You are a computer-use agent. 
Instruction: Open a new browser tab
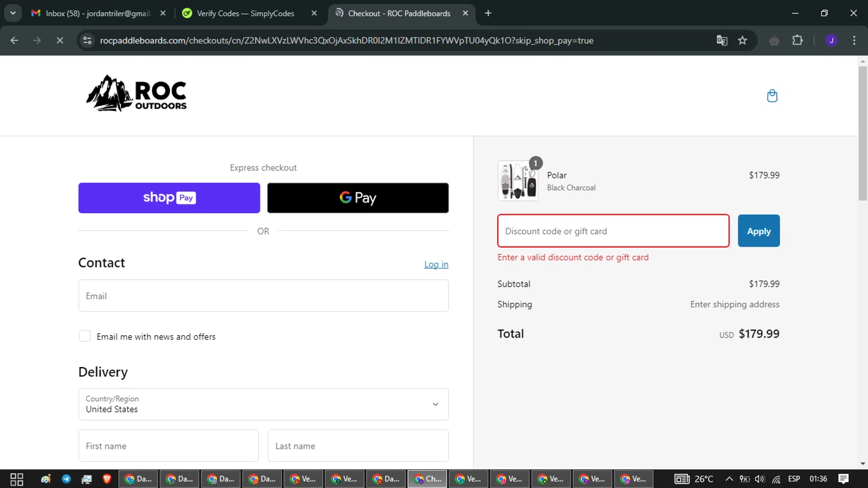[x=488, y=13]
